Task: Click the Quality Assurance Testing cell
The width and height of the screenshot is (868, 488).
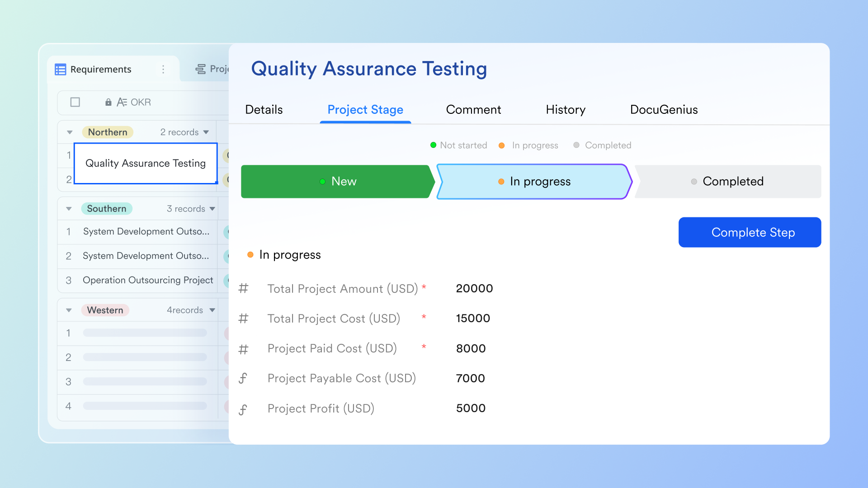Action: (x=146, y=164)
